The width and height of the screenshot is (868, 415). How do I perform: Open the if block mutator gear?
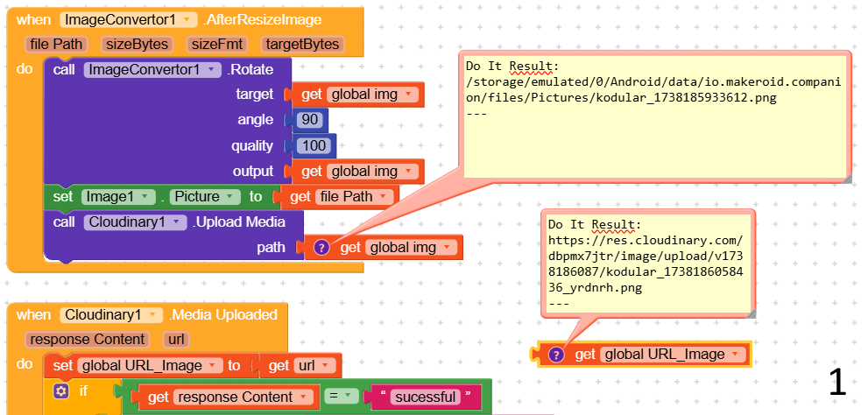(x=61, y=391)
